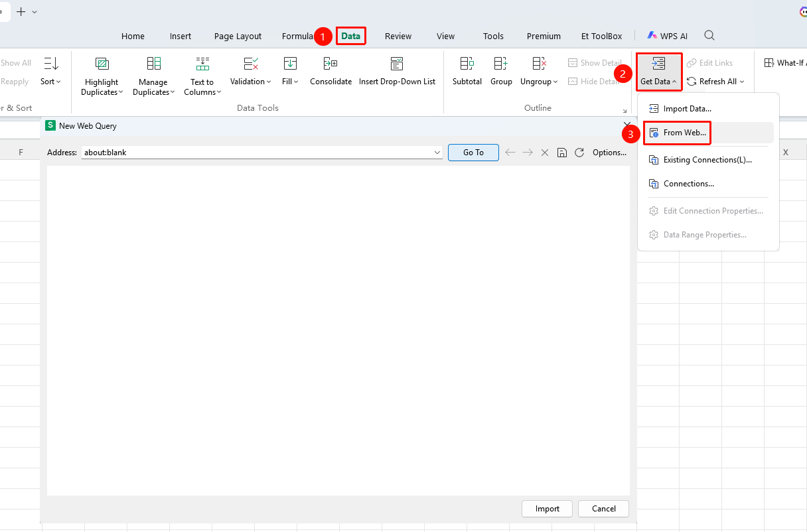Click the Go To button
The height and width of the screenshot is (532, 807).
(473, 153)
